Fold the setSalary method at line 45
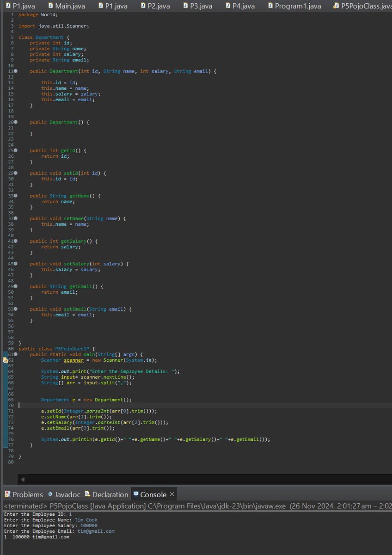The width and height of the screenshot is (392, 555). [16, 264]
